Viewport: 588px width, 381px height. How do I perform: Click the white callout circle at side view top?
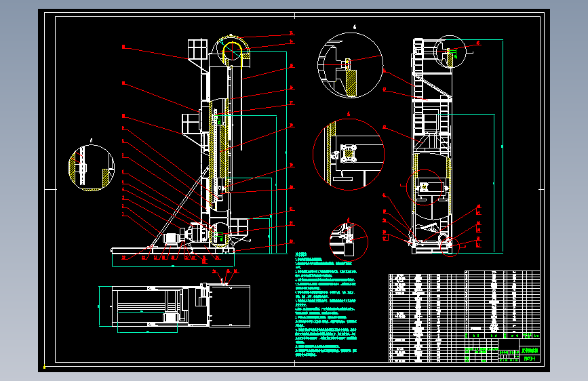[450, 52]
